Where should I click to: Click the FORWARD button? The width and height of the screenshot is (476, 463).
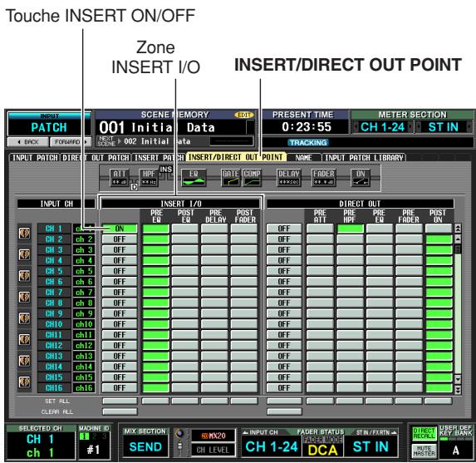pos(70,142)
